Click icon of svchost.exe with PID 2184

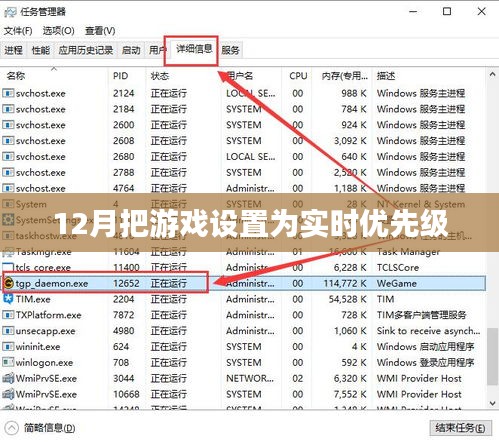point(8,109)
